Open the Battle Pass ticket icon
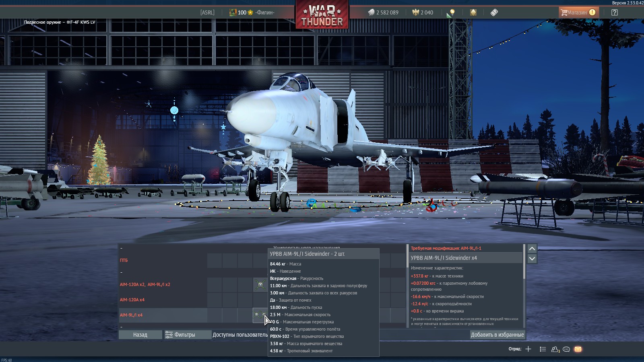Viewport: 644px width, 362px height. pyautogui.click(x=494, y=12)
